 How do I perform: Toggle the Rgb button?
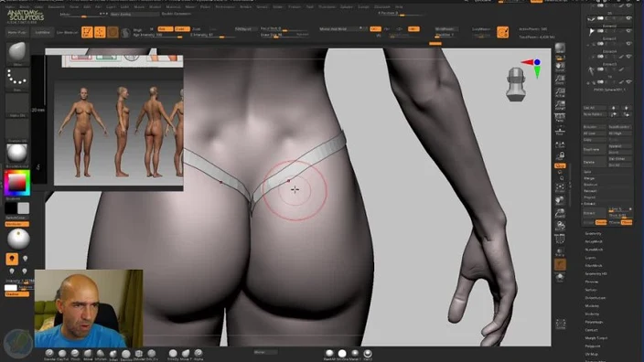point(165,28)
